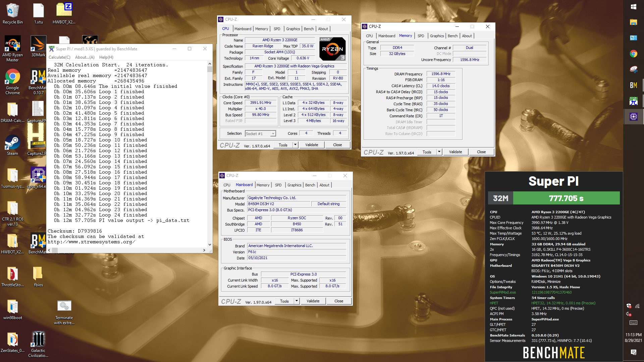Click the muted volume tray icon

629,314
